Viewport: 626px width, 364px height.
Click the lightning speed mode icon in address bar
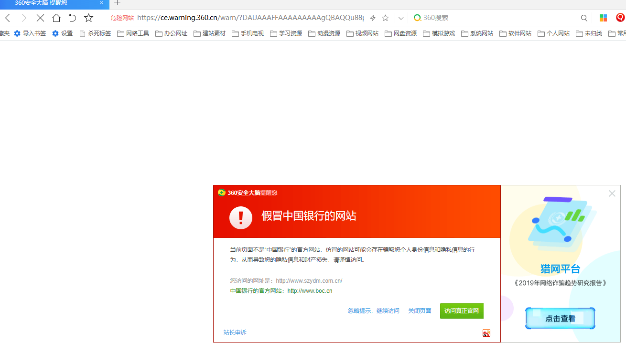(x=373, y=18)
